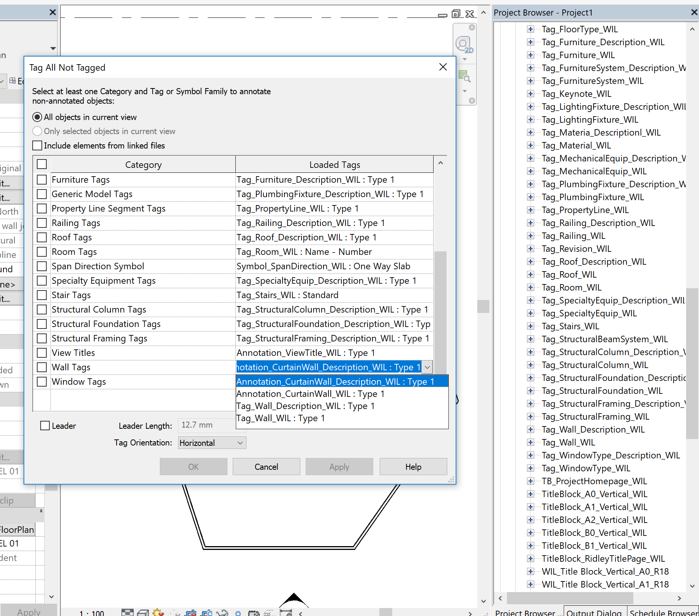Select WIL_Title Block_Vertical_A0_R18 in Project Browser

[605, 572]
